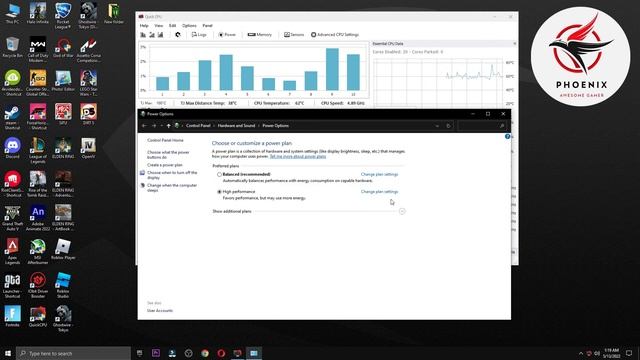This screenshot has height=360, width=640.
Task: Select the Balanced (recommended) power plan
Action: (219, 174)
